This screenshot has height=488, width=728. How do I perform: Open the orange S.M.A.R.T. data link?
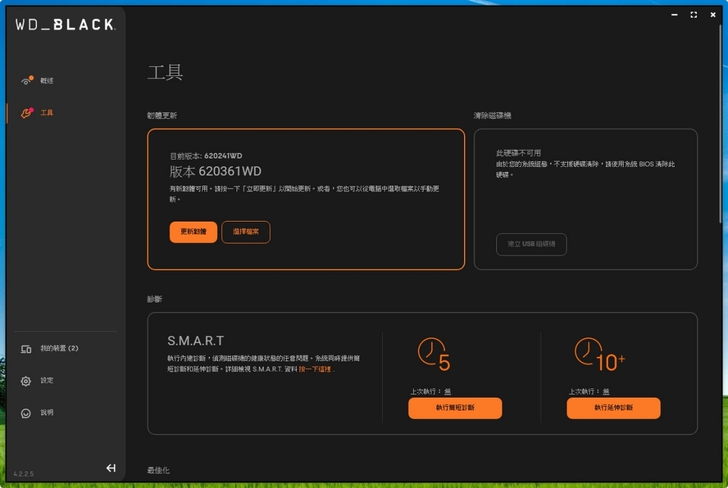315,369
